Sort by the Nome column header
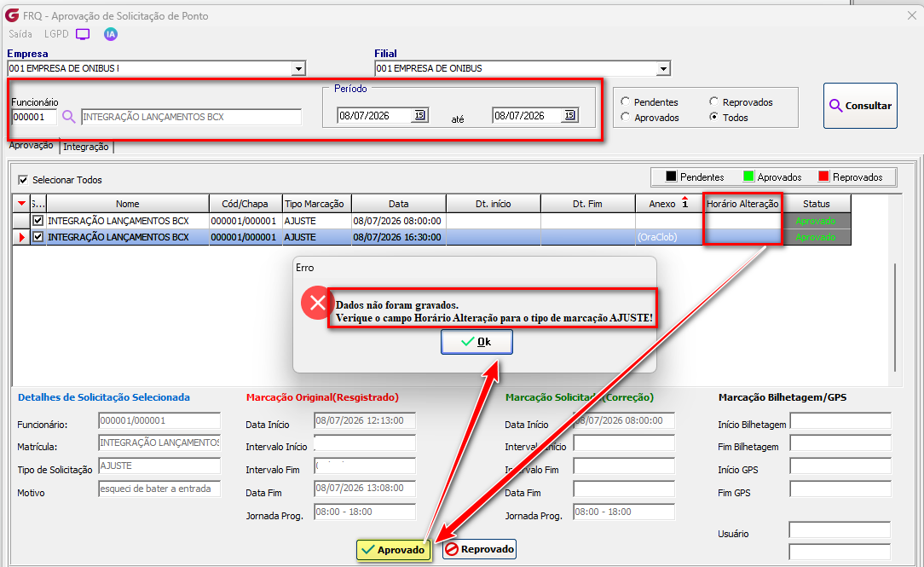 [128, 204]
